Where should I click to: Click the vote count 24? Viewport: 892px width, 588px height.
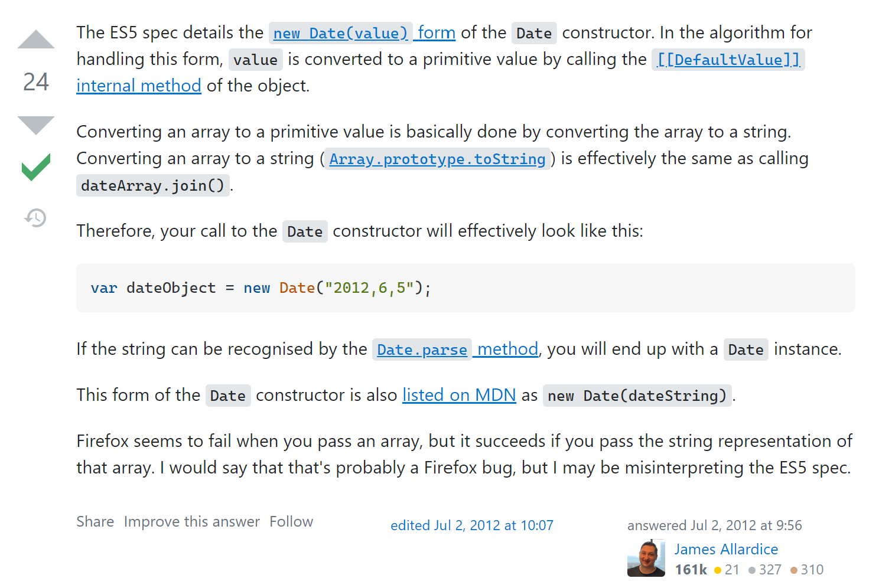click(36, 82)
